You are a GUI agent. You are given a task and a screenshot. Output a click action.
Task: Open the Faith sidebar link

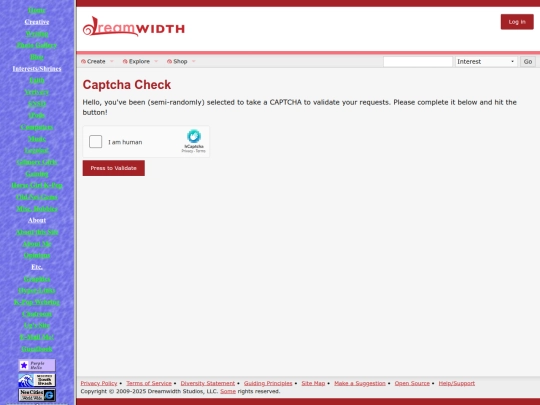[37, 80]
